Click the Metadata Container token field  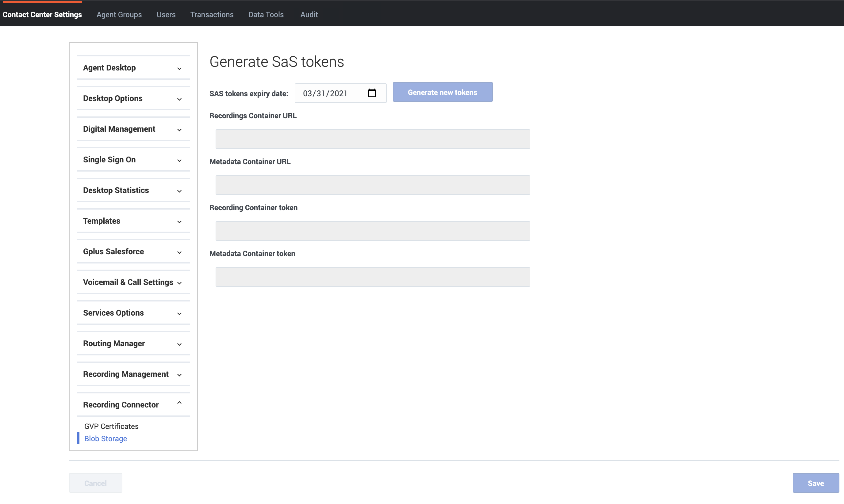(x=373, y=277)
